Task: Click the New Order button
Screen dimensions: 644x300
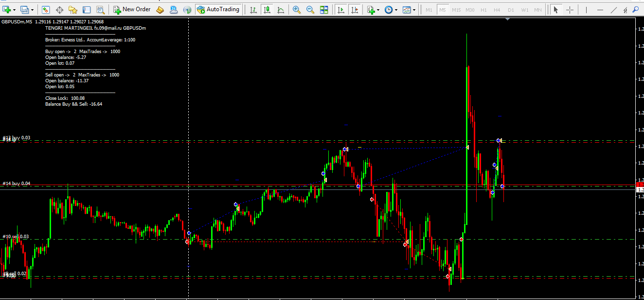Action: tap(132, 9)
